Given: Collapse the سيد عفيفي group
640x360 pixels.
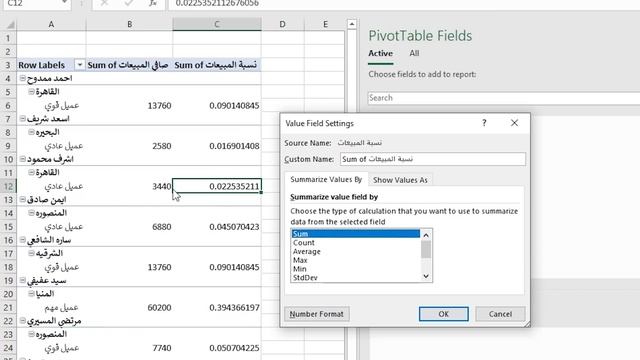Looking at the screenshot, I should tap(23, 280).
